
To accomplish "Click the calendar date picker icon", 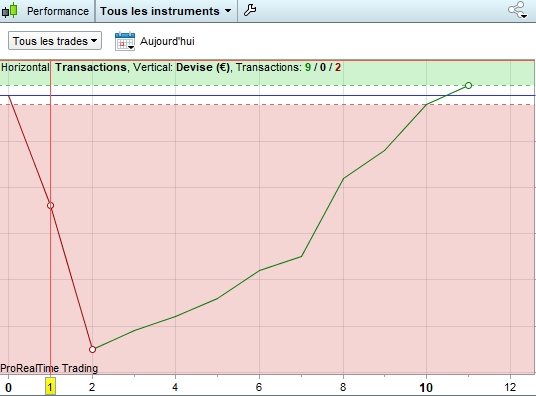I will click(x=125, y=41).
